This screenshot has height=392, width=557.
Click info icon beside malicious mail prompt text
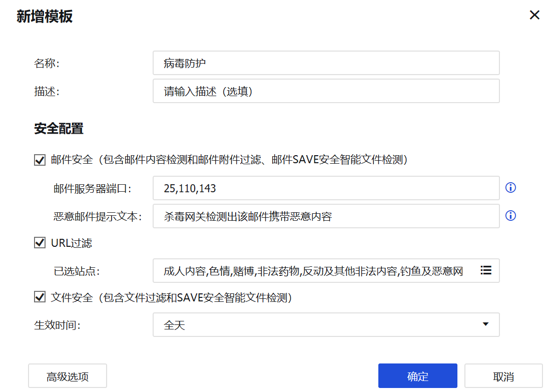(510, 216)
